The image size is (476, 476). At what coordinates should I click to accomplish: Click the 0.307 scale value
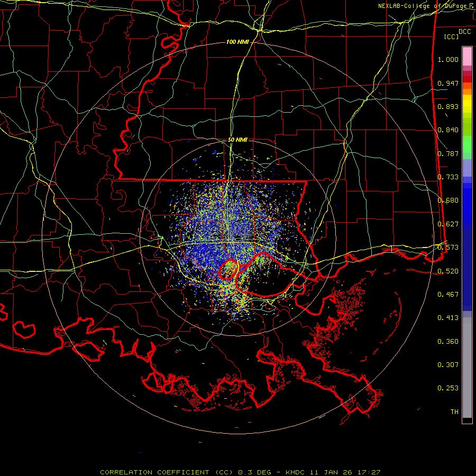point(448,365)
